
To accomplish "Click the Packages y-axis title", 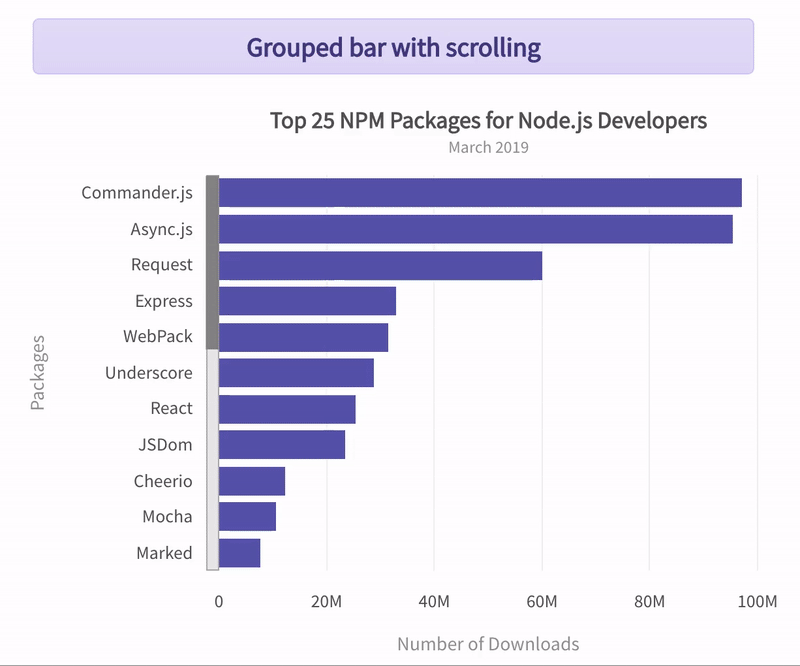I will click(38, 372).
